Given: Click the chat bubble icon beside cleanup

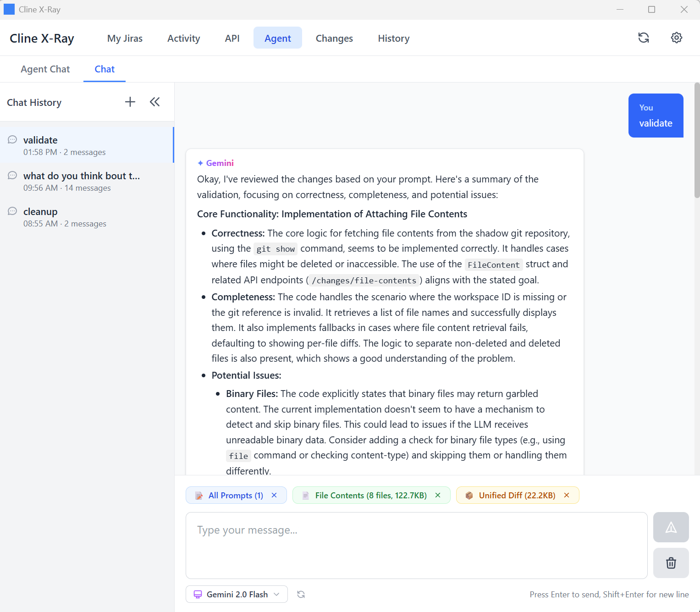Looking at the screenshot, I should (x=12, y=211).
